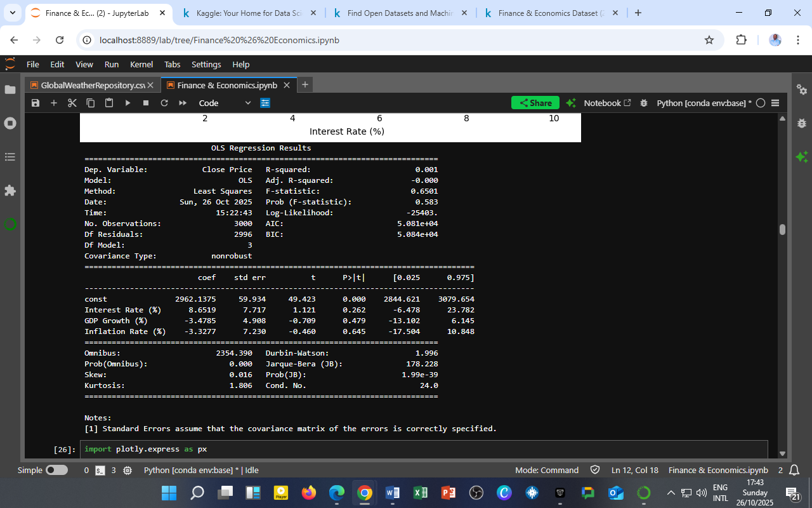Interrupt the kernel with stop icon

[145, 103]
